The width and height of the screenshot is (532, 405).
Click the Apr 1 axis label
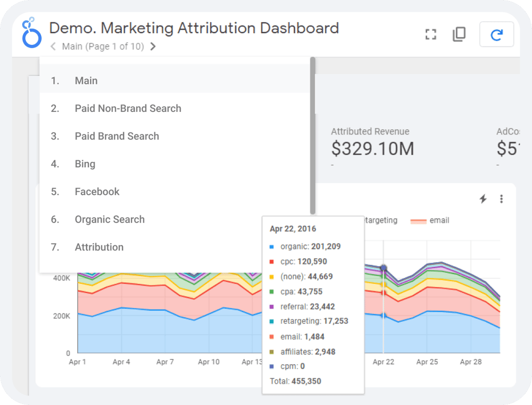coord(78,362)
